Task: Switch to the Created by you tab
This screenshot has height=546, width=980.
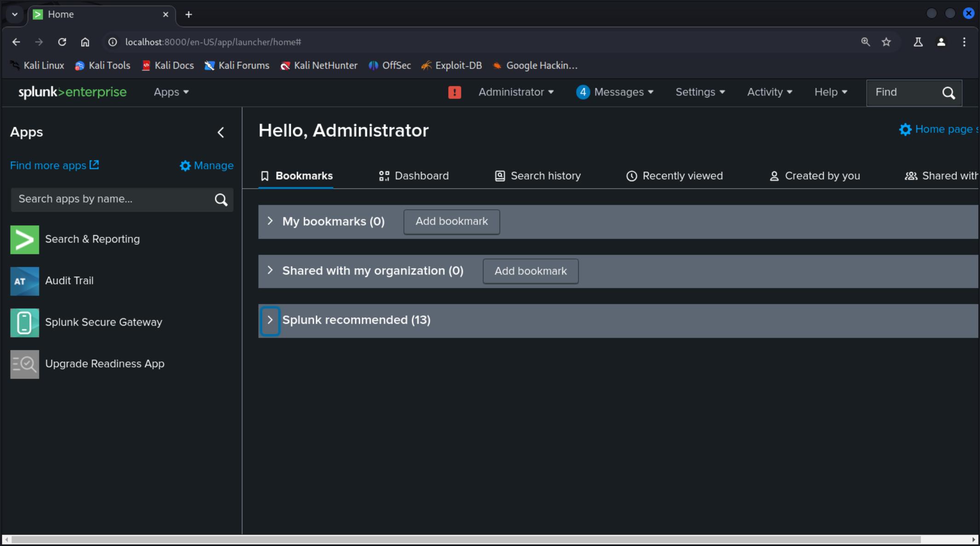Action: 814,176
